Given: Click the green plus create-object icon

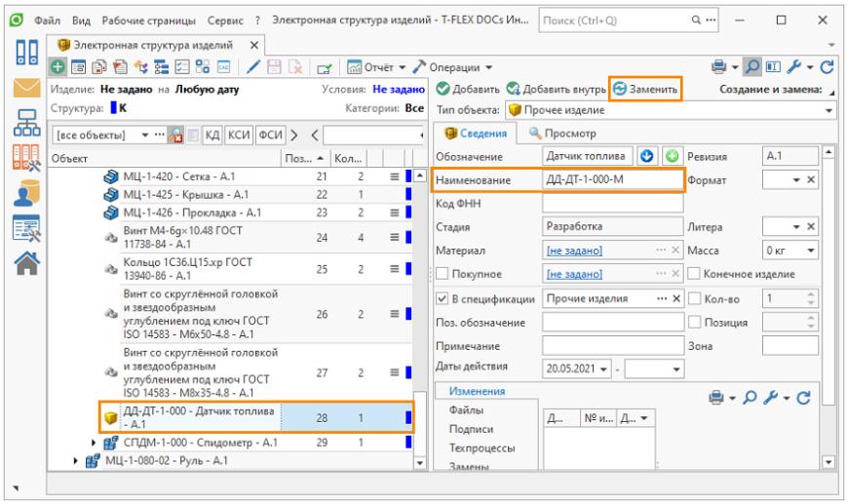Looking at the screenshot, I should pos(58,67).
